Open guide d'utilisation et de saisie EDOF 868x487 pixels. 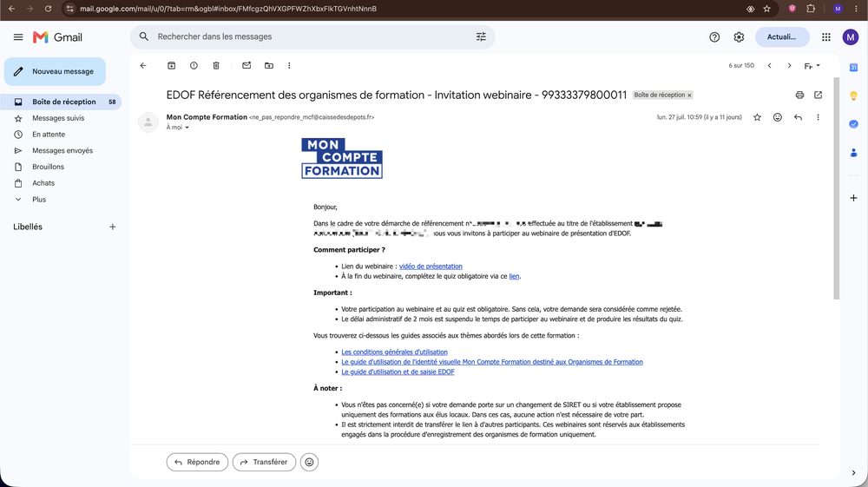click(x=398, y=372)
